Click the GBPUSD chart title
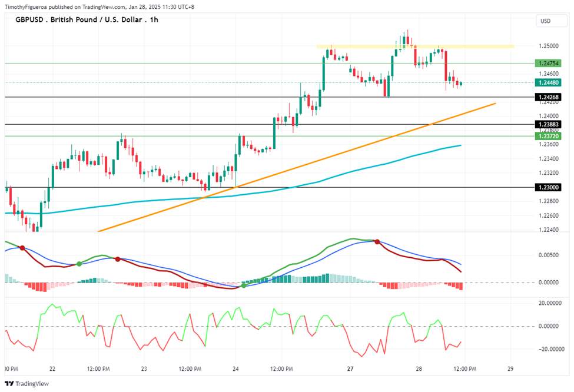 pyautogui.click(x=87, y=20)
